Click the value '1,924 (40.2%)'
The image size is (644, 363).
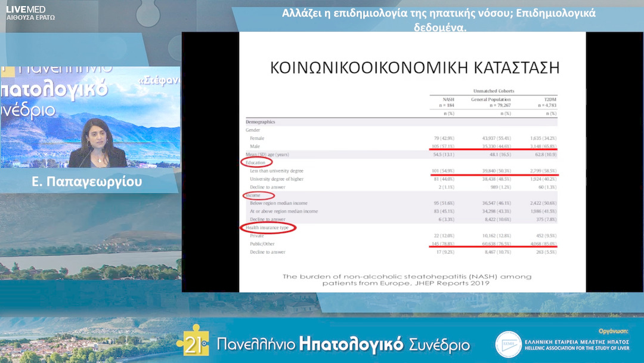(x=543, y=179)
